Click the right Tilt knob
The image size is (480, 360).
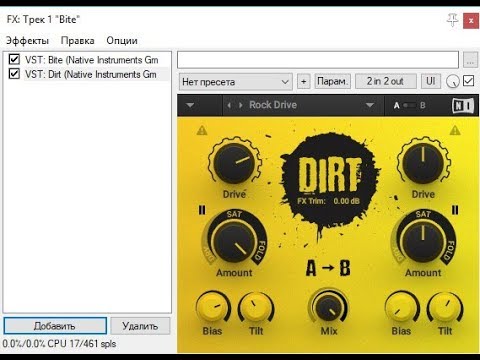445,308
